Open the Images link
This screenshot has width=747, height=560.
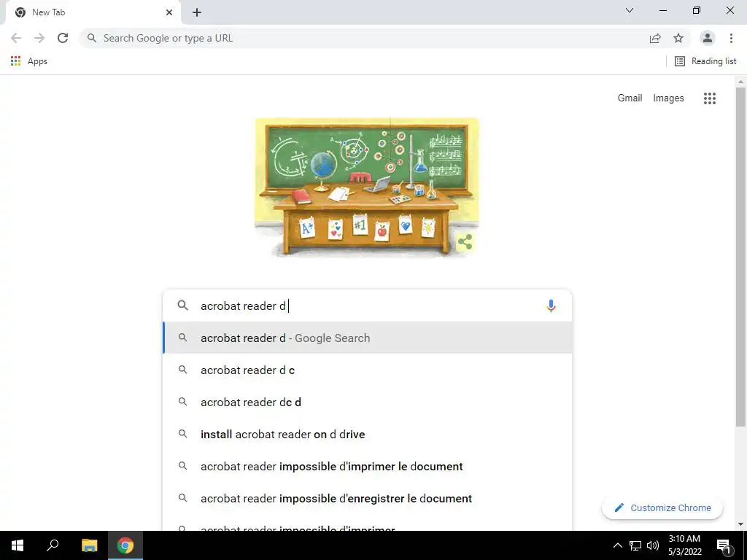(x=668, y=98)
